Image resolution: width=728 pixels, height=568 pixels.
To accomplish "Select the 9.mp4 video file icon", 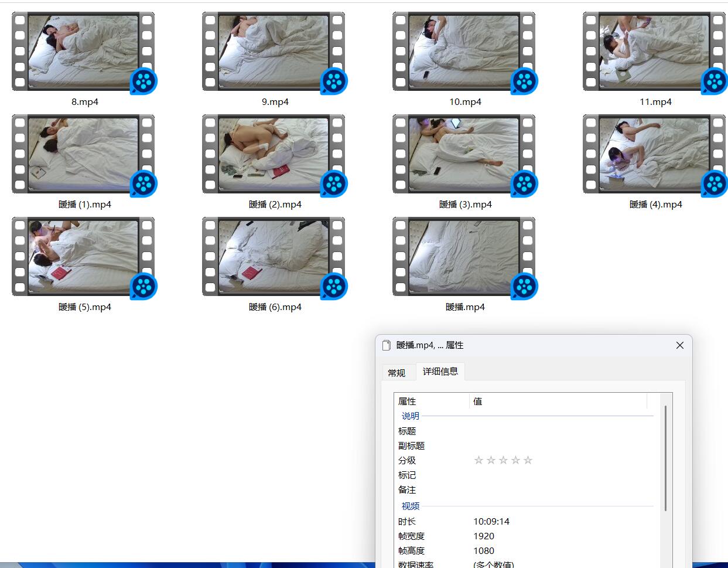I will click(274, 52).
